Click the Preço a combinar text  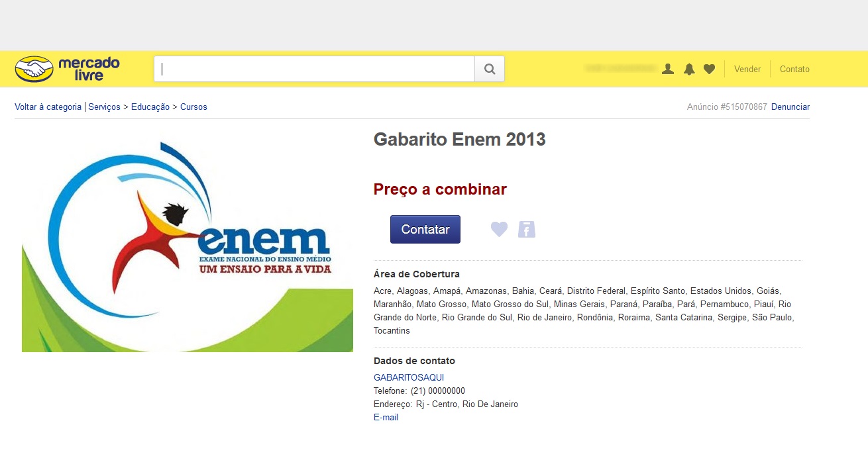(440, 189)
